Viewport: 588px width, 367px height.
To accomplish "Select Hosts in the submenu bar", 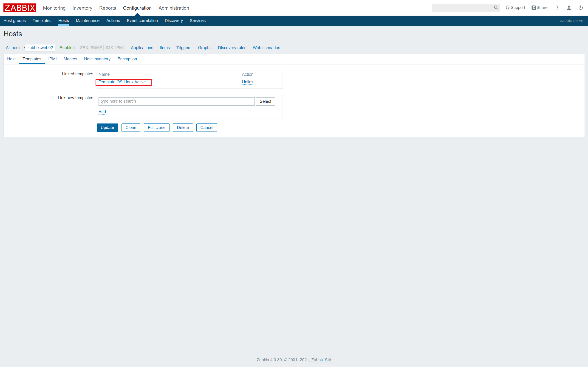I will (64, 21).
